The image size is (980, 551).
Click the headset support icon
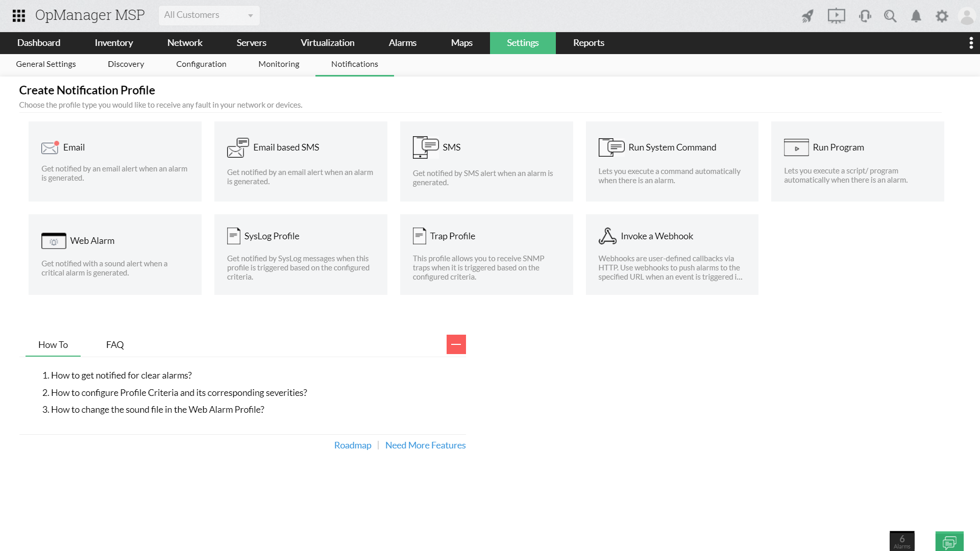(865, 16)
